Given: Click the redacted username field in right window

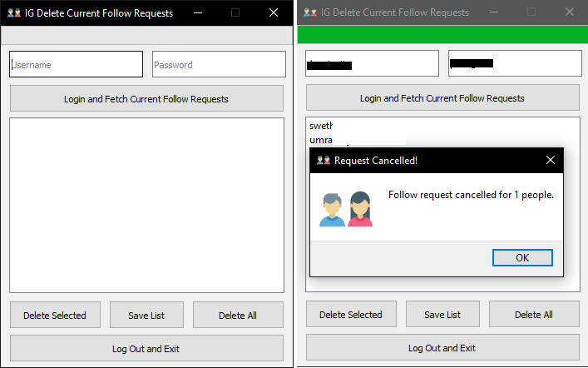Looking at the screenshot, I should [372, 63].
